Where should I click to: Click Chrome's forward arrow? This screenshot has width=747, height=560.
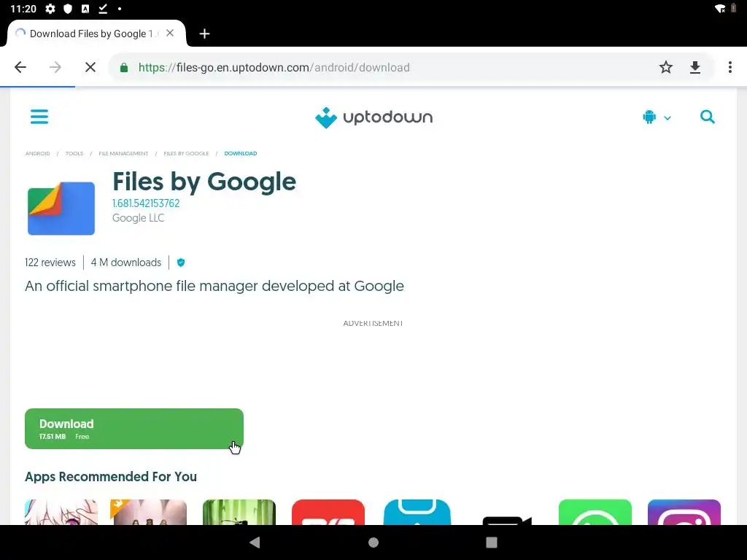point(55,67)
